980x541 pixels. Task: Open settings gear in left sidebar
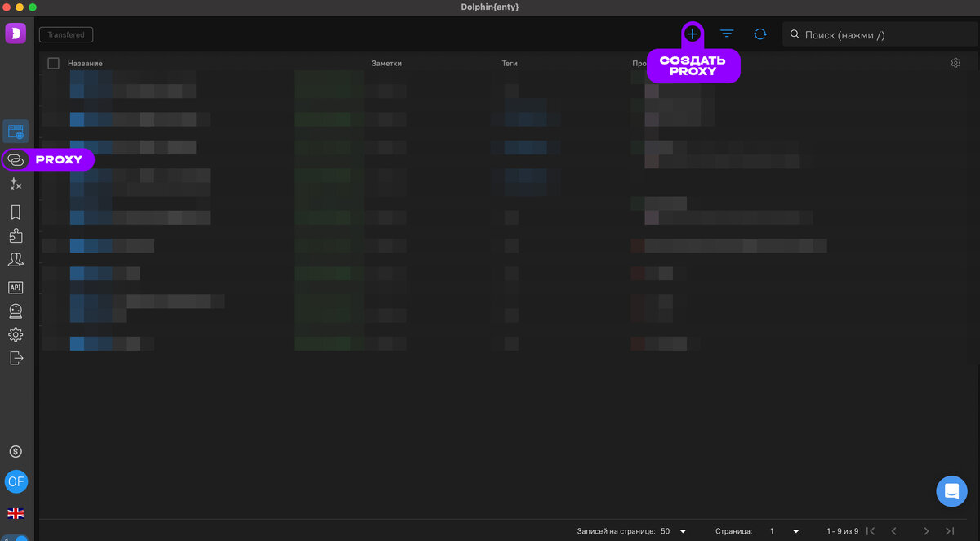tap(16, 335)
